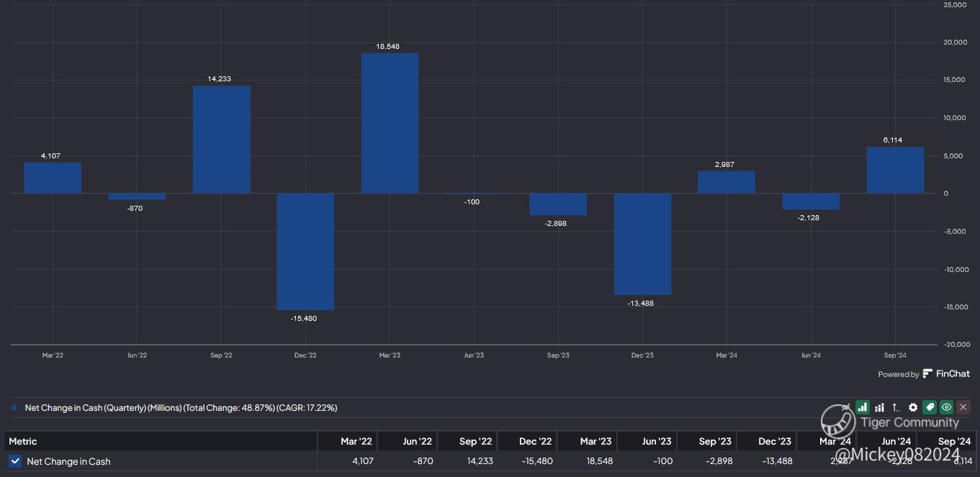The height and width of the screenshot is (477, 980).
Task: Remove series with the X icon
Action: click(963, 407)
